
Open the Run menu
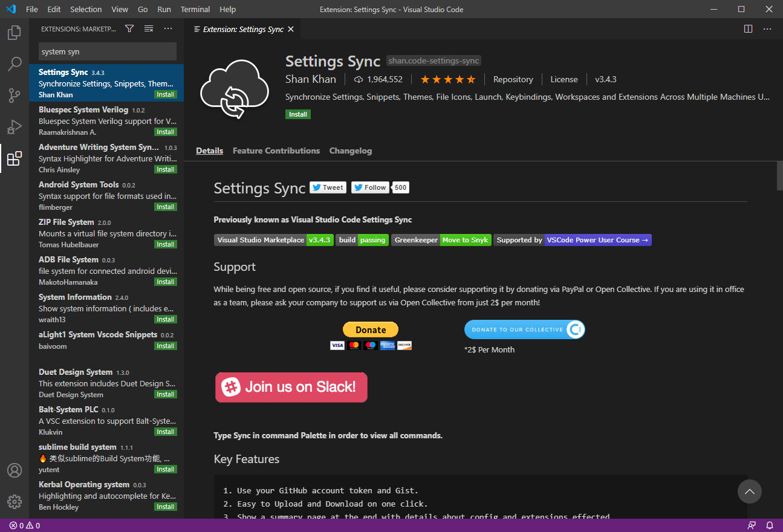164,9
